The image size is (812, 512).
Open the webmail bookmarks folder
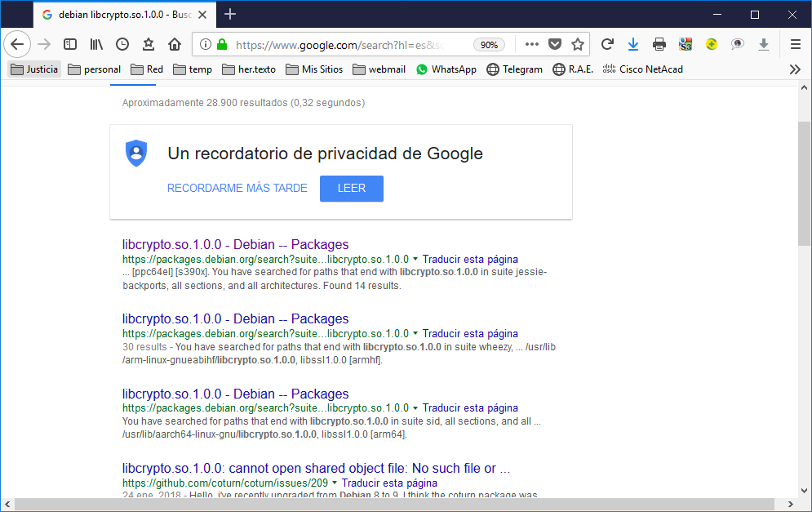coord(379,69)
